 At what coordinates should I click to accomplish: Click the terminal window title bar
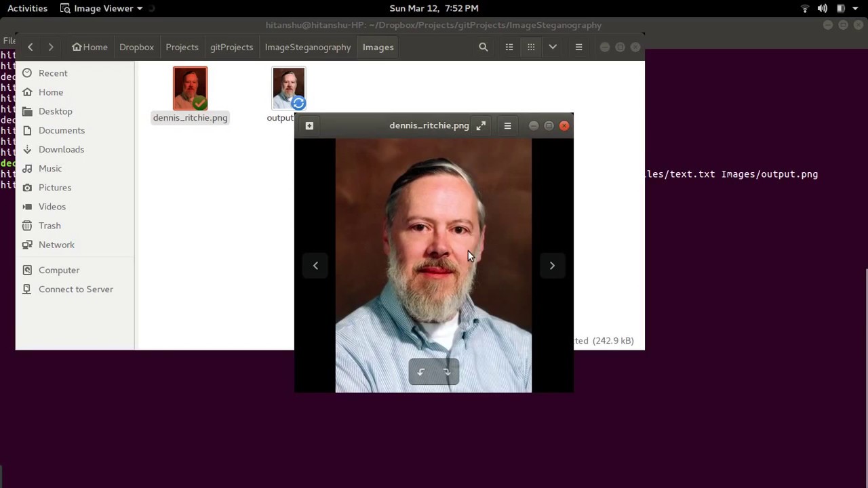[434, 25]
